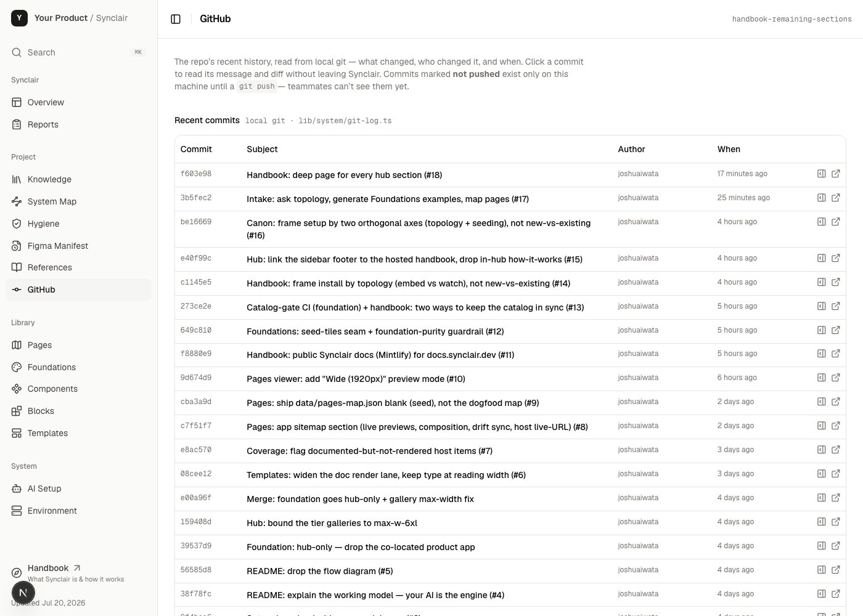Toggle the sidebar panel icon
Viewport: 863px width, 616px height.
click(x=176, y=19)
